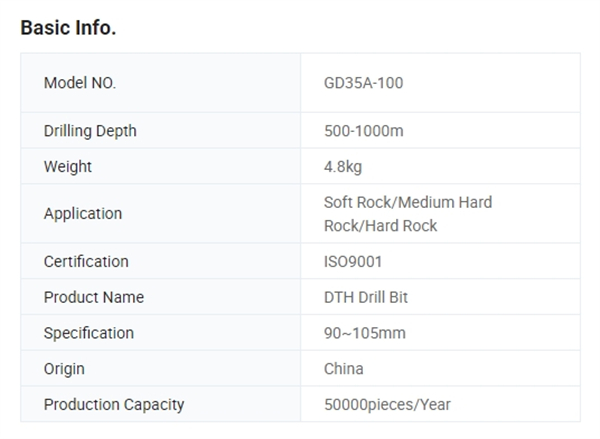The width and height of the screenshot is (600, 439).
Task: Select the Production Capacity label
Action: [x=114, y=405]
